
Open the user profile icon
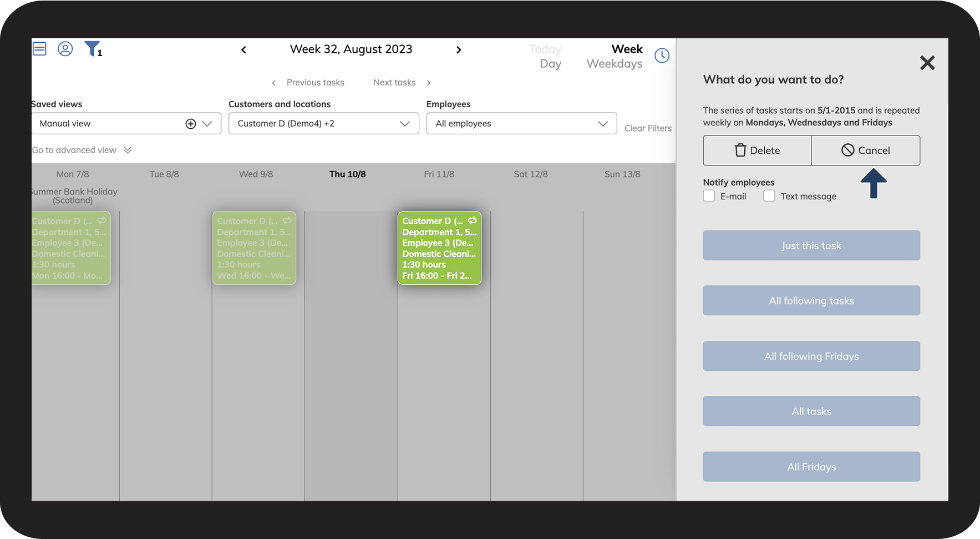pos(65,49)
